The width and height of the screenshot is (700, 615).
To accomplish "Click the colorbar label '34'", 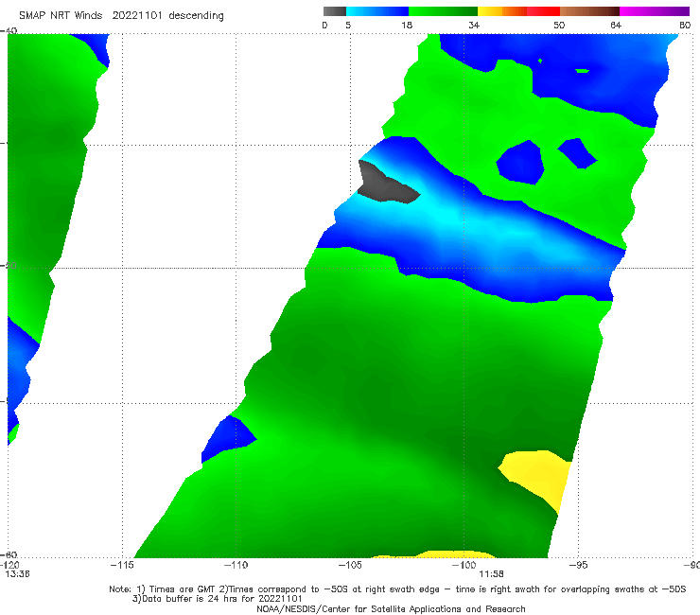I will (x=474, y=26).
